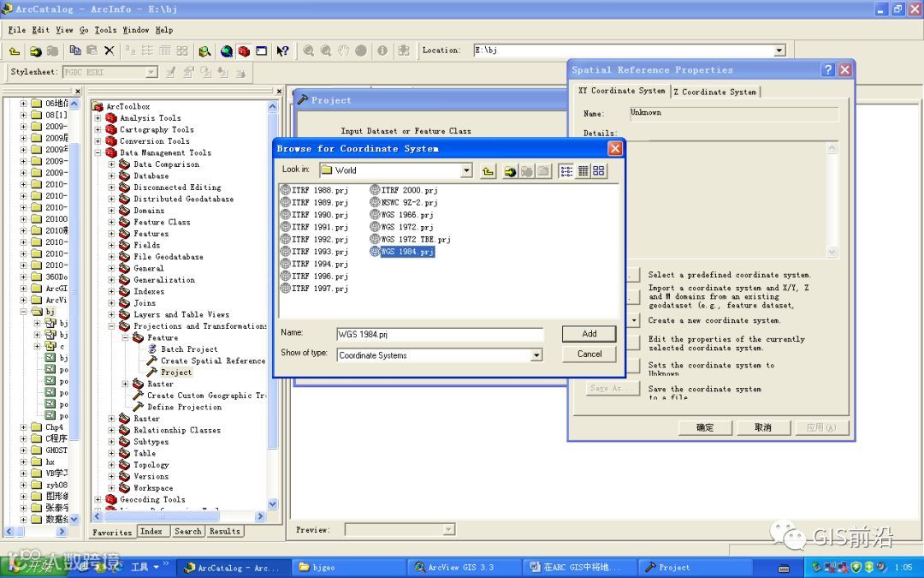924x578 pixels.
Task: Expand Analysis Tools toolbox
Action: pyautogui.click(x=98, y=118)
